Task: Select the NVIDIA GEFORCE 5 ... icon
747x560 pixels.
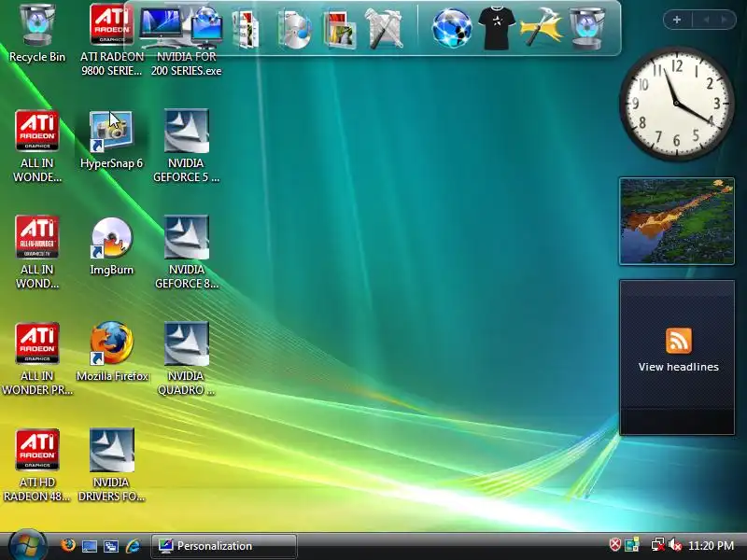Action: [186, 146]
